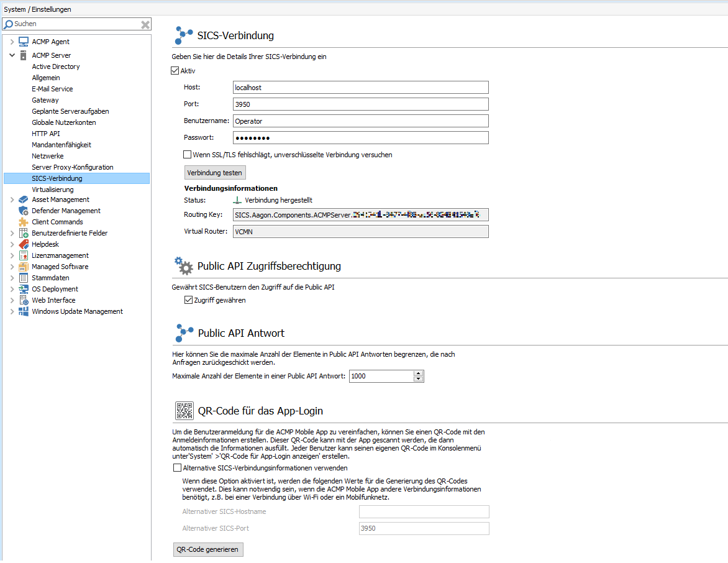Click the Helpdesk icon in the tree
728x563 pixels.
pyautogui.click(x=23, y=244)
